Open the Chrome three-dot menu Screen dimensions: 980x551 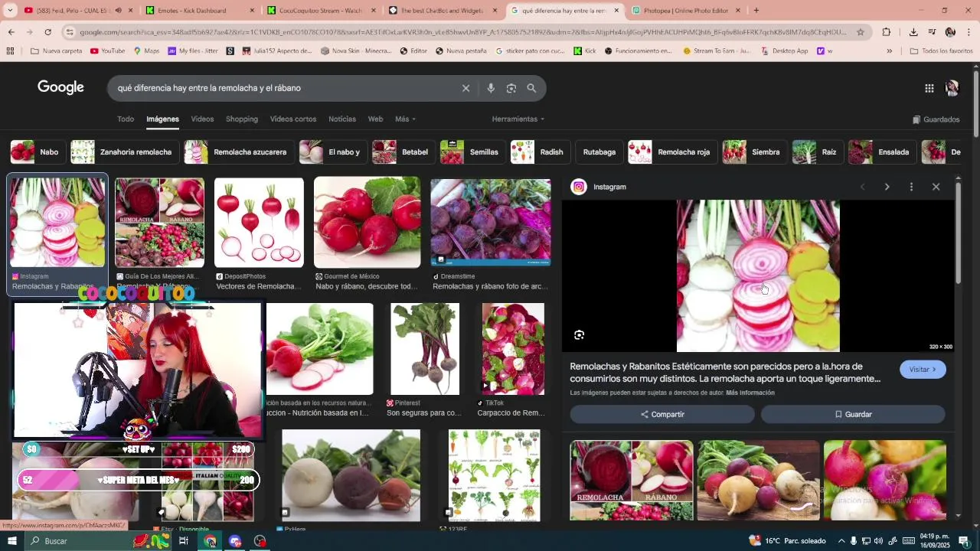969,32
